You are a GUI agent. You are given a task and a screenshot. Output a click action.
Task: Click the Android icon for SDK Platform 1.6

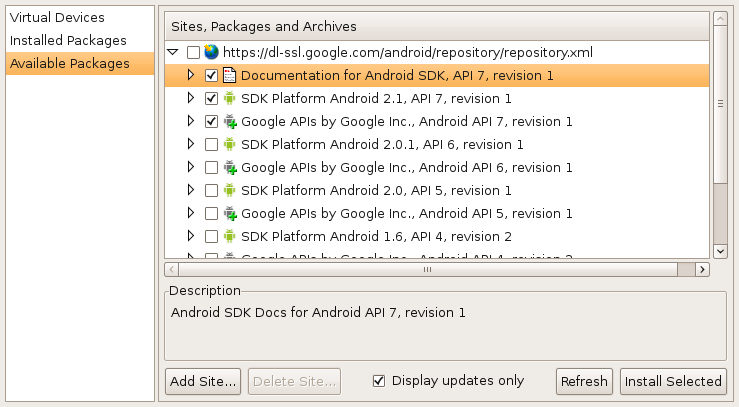[230, 236]
